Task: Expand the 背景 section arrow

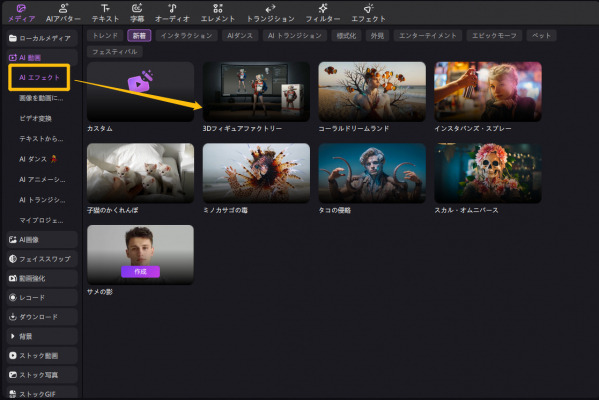Action: (x=13, y=336)
